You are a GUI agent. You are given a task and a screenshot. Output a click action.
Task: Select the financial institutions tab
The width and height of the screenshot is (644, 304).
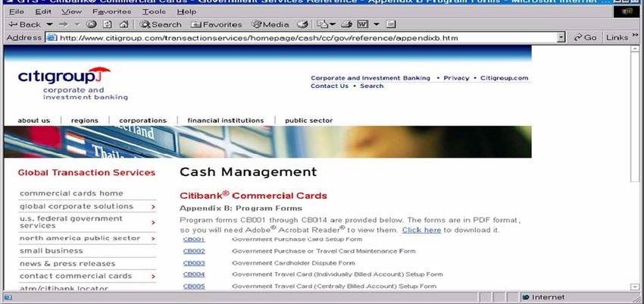click(226, 121)
